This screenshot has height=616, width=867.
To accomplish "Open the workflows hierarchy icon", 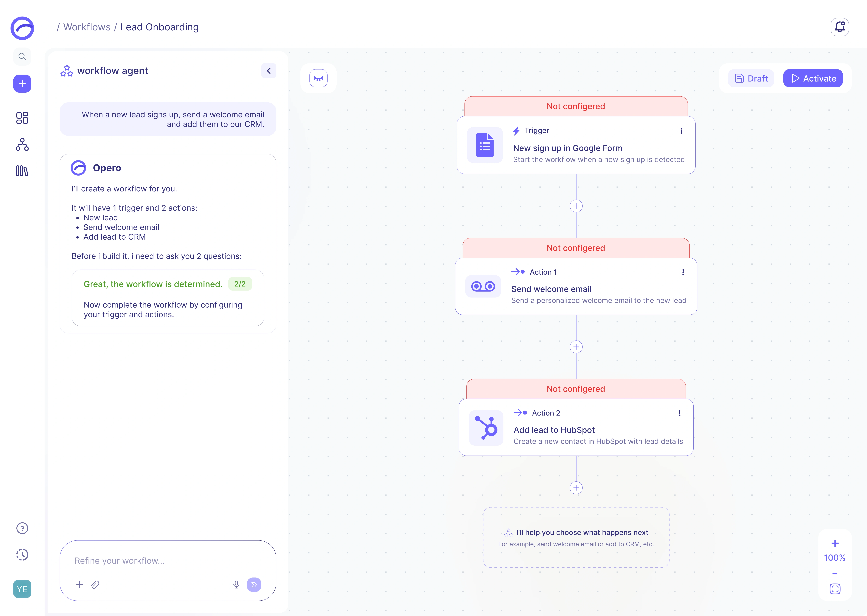I will coord(22,145).
